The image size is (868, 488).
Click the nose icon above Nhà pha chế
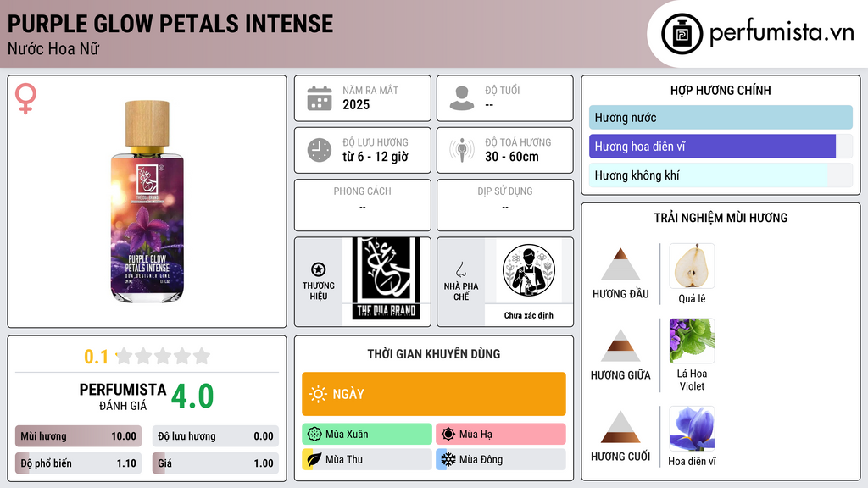click(460, 269)
